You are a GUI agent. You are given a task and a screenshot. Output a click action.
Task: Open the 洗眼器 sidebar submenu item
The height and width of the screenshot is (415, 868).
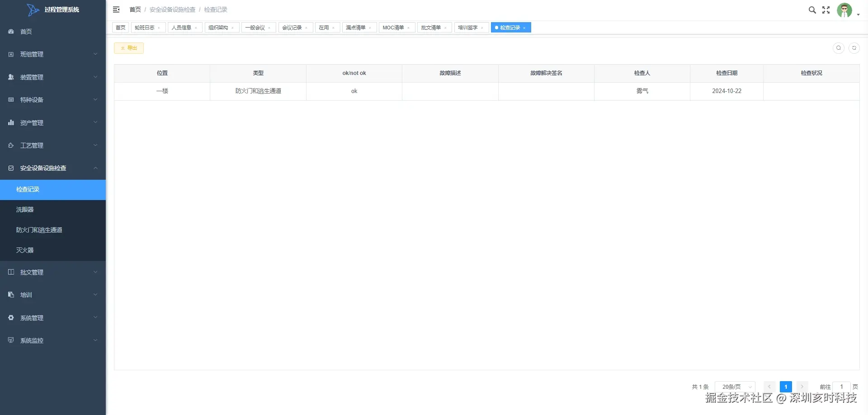tap(53, 210)
